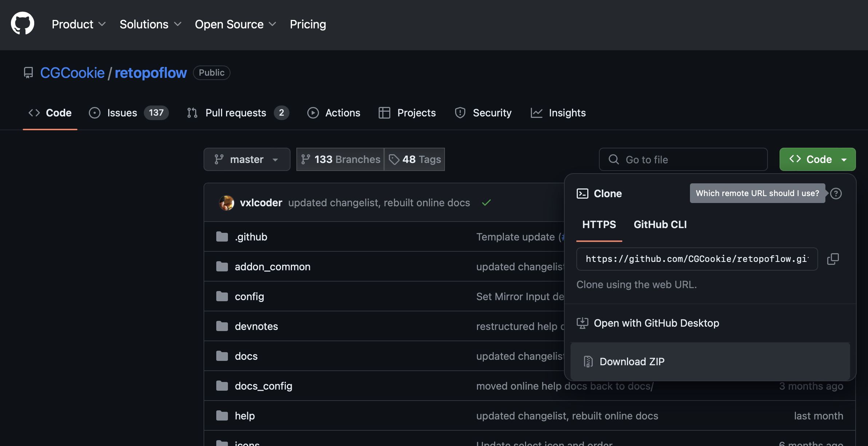Open with GitHub Desktop
Viewport: 868px width, 446px height.
pos(656,323)
